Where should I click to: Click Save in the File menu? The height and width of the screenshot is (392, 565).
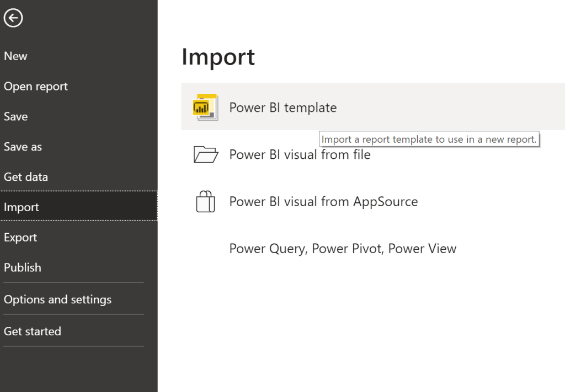(15, 117)
